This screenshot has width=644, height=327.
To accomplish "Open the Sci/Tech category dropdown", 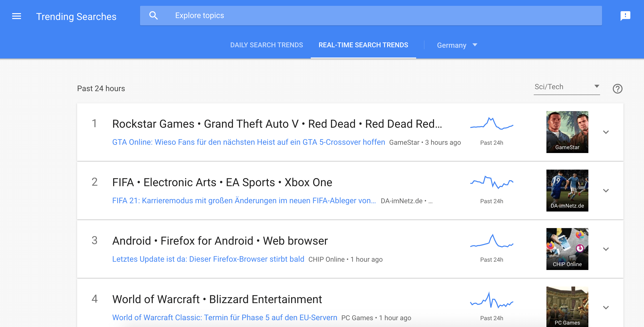I will pyautogui.click(x=566, y=87).
